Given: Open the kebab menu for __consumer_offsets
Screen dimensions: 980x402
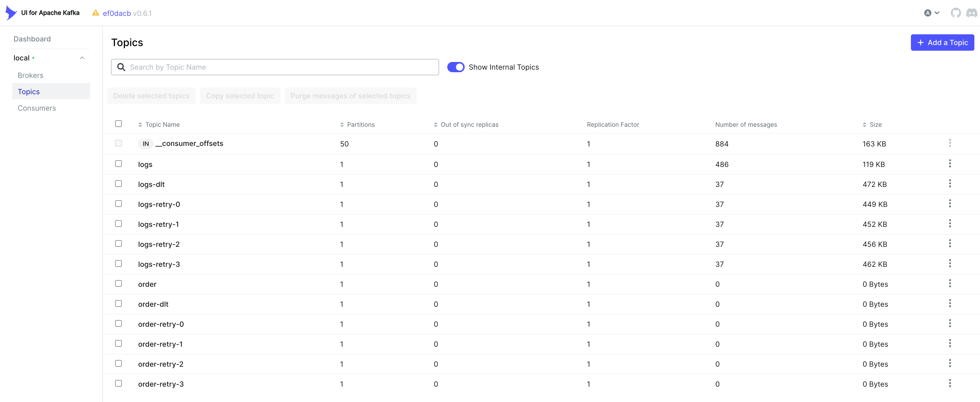Looking at the screenshot, I should [950, 143].
